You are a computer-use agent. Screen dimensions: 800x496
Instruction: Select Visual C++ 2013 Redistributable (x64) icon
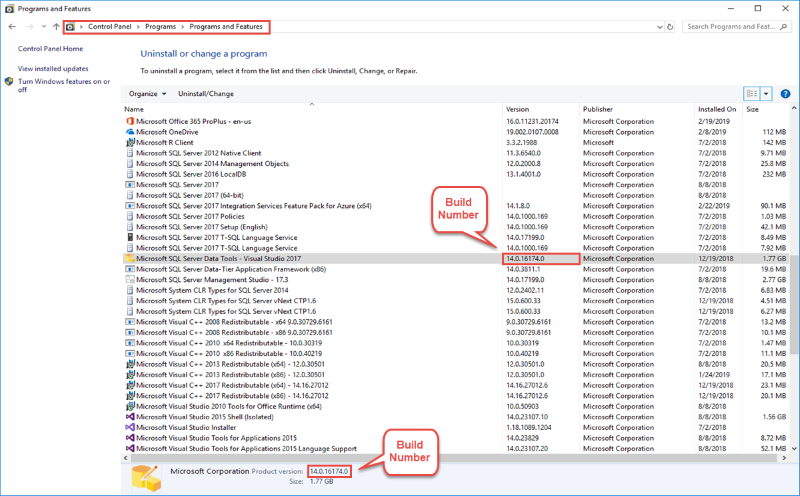pos(130,364)
